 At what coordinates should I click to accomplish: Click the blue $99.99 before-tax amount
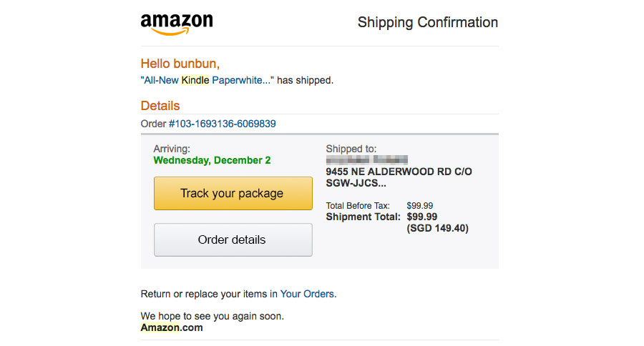[x=421, y=206]
